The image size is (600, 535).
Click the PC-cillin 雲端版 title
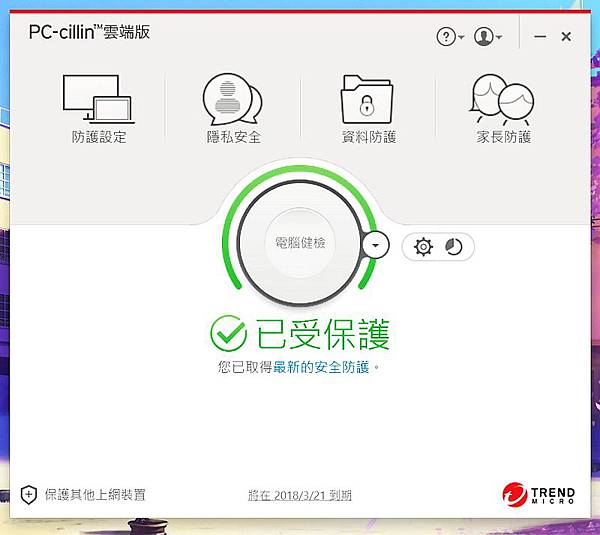coord(89,32)
